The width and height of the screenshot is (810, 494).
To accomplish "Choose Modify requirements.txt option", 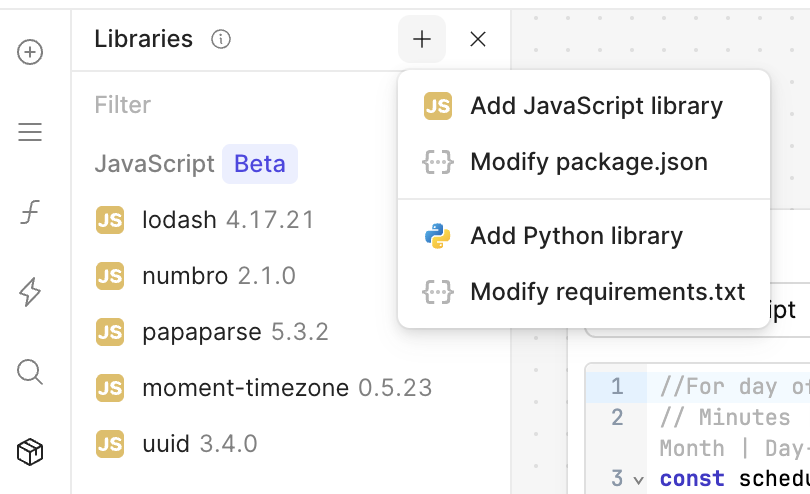I will (607, 292).
